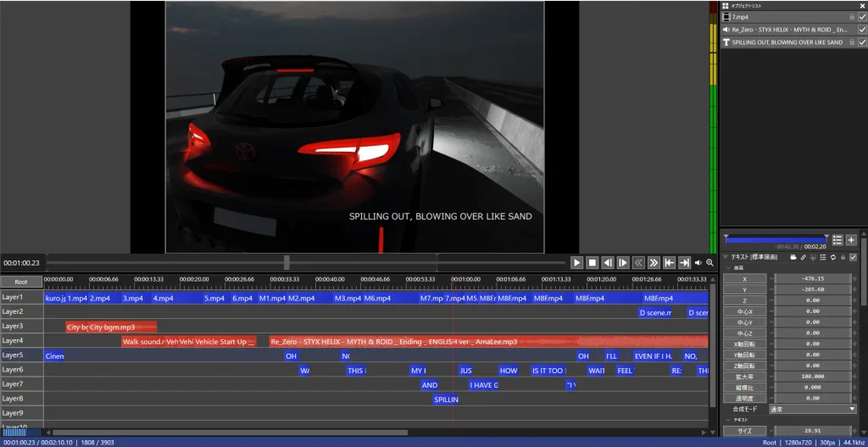Toggle the lock icon in the text item header
This screenshot has width=868, height=447.
[843, 257]
